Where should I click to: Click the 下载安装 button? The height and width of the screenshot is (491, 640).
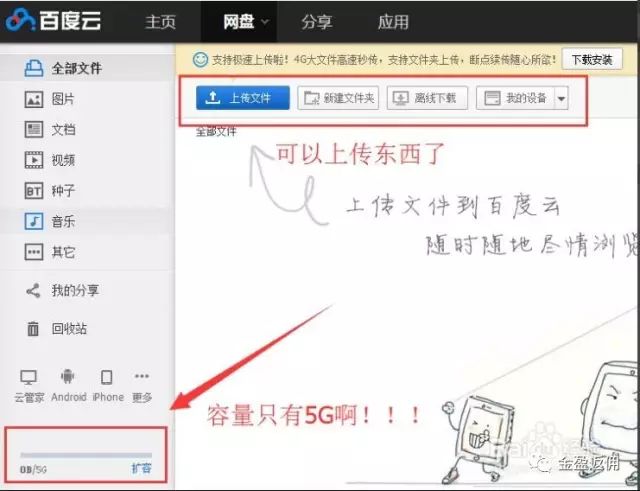[x=592, y=60]
